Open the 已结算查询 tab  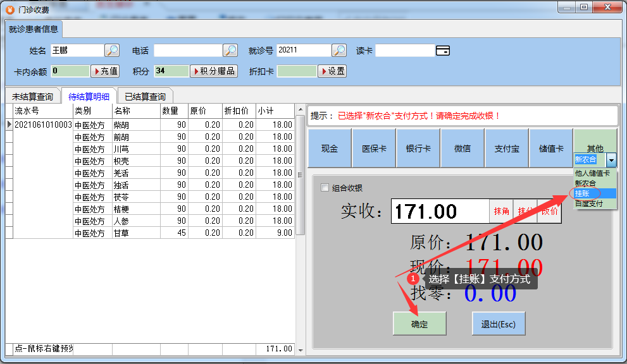(x=145, y=97)
